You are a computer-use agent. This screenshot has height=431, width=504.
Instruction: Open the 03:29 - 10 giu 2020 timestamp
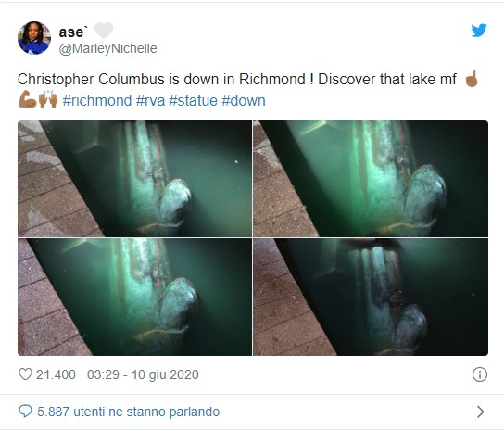pyautogui.click(x=143, y=374)
